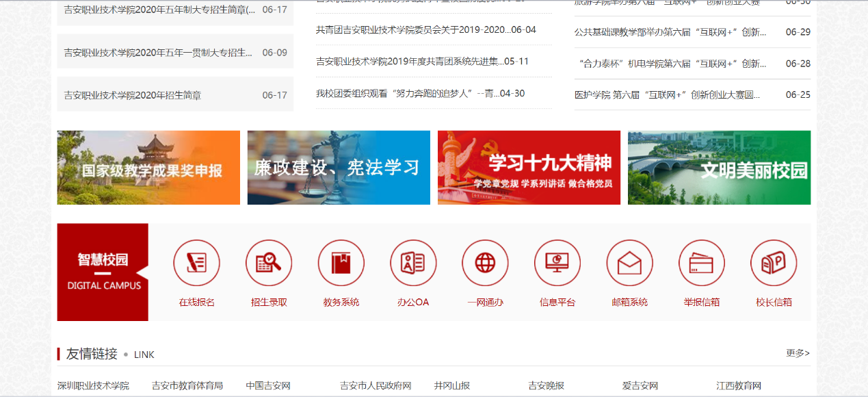Open the 爱吉安网 friend link
Viewport: 868px width, 397px height.
[640, 386]
